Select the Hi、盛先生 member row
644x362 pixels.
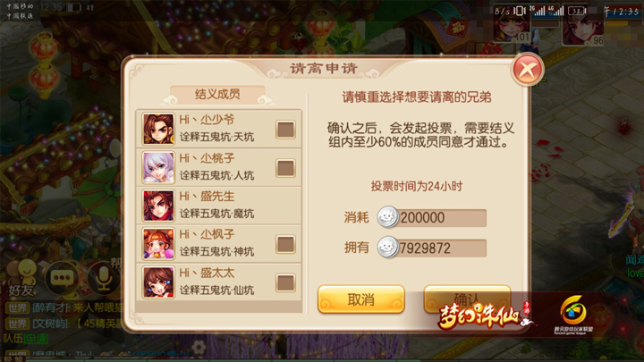tap(219, 206)
